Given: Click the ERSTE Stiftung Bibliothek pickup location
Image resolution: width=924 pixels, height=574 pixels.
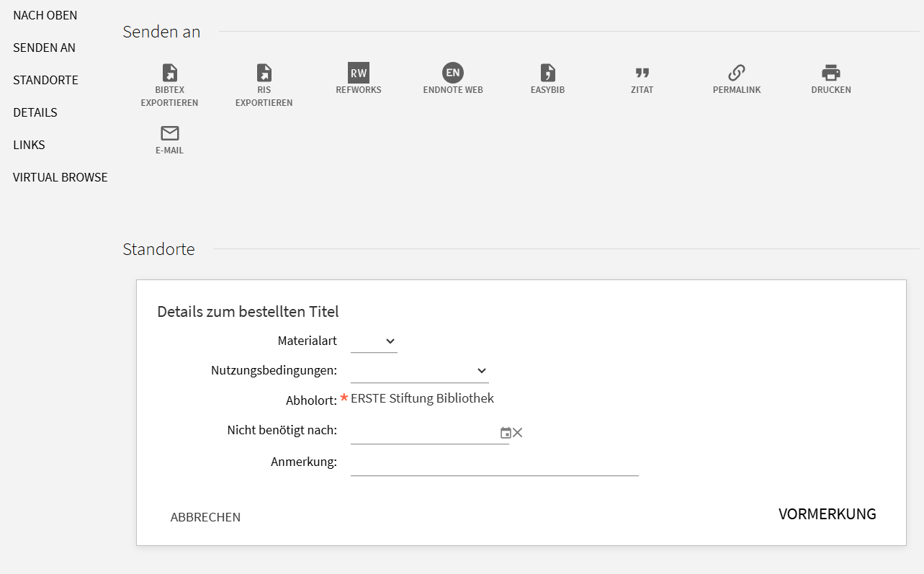Looking at the screenshot, I should click(422, 398).
